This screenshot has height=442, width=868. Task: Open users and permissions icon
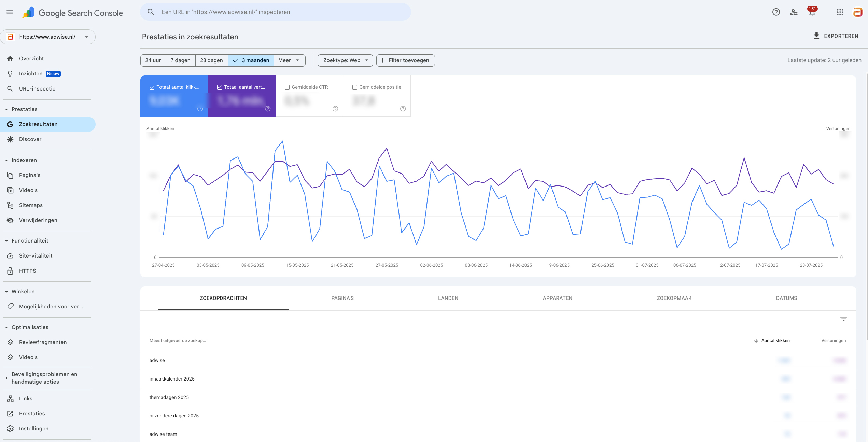click(794, 12)
